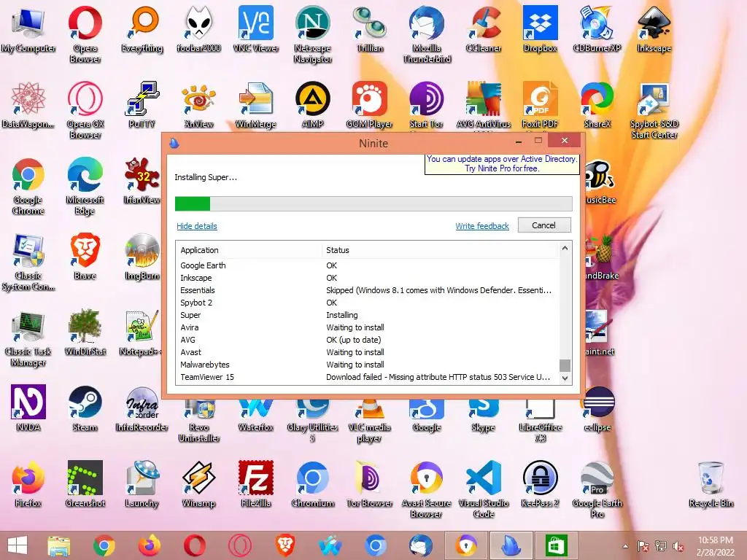Open Windows Store from taskbar
The width and height of the screenshot is (747, 560).
coord(556,545)
